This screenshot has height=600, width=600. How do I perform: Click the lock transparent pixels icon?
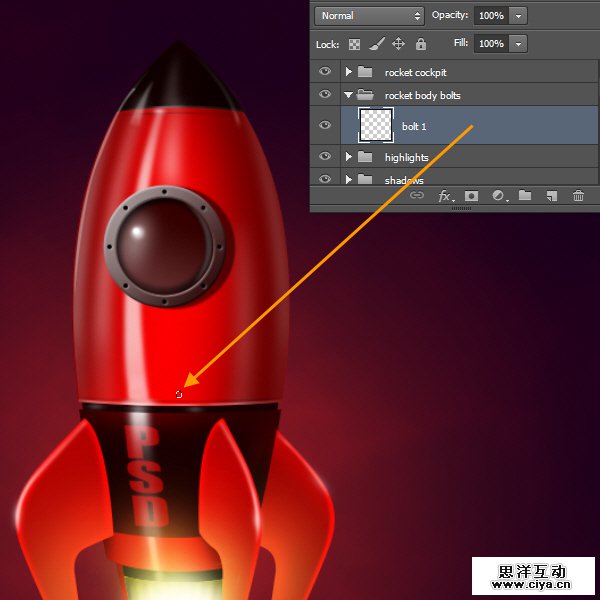(x=354, y=44)
